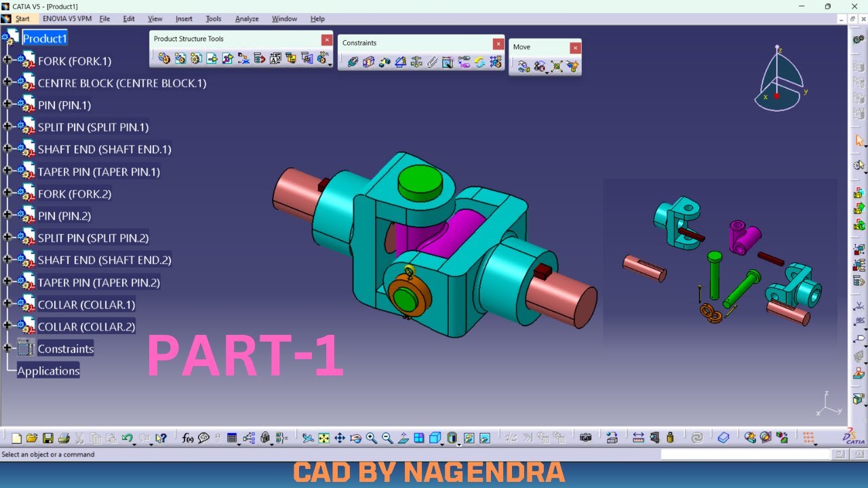Open the Insert menu
Image resolution: width=868 pixels, height=488 pixels.
pyautogui.click(x=184, y=19)
